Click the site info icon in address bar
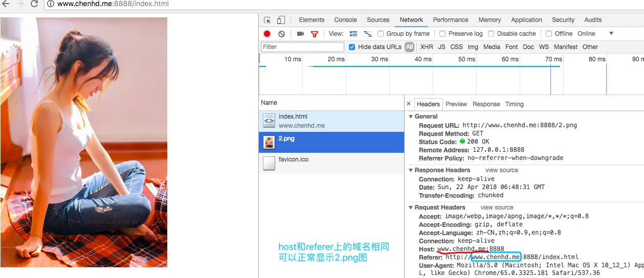The width and height of the screenshot is (644, 278). (x=51, y=4)
